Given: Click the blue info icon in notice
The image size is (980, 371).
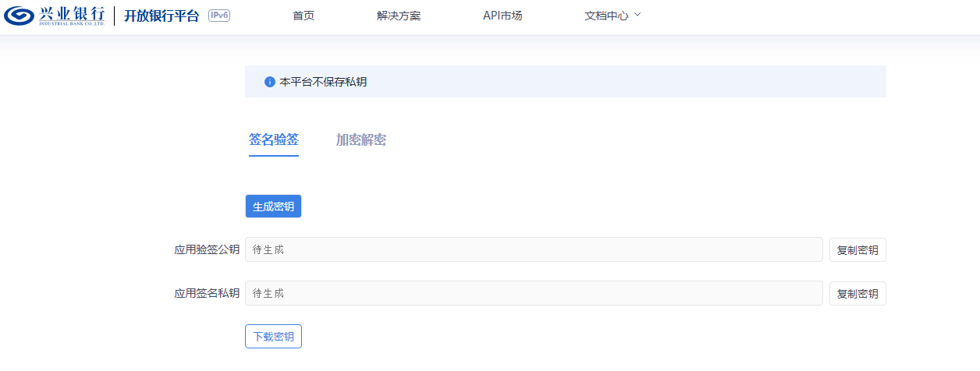Looking at the screenshot, I should coord(270,82).
